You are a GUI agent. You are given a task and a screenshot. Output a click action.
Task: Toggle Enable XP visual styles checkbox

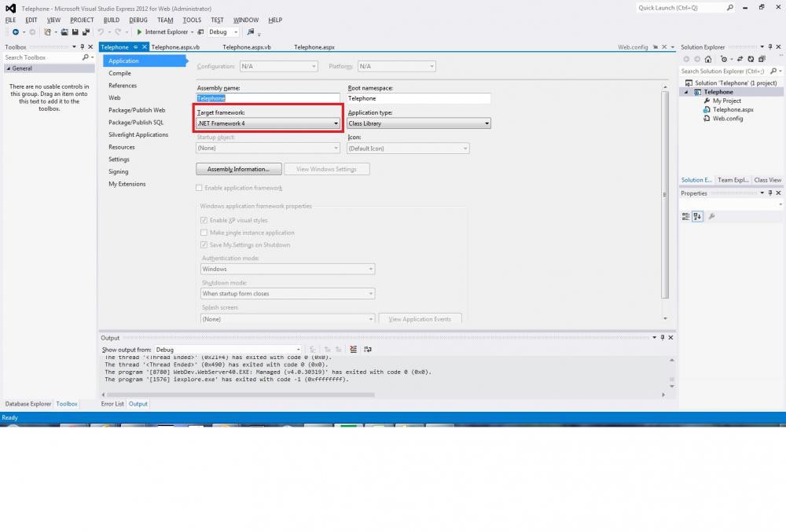(x=204, y=221)
